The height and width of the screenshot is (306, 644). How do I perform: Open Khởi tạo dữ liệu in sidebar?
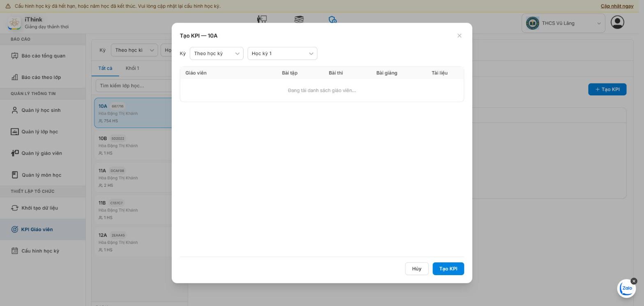[43, 208]
